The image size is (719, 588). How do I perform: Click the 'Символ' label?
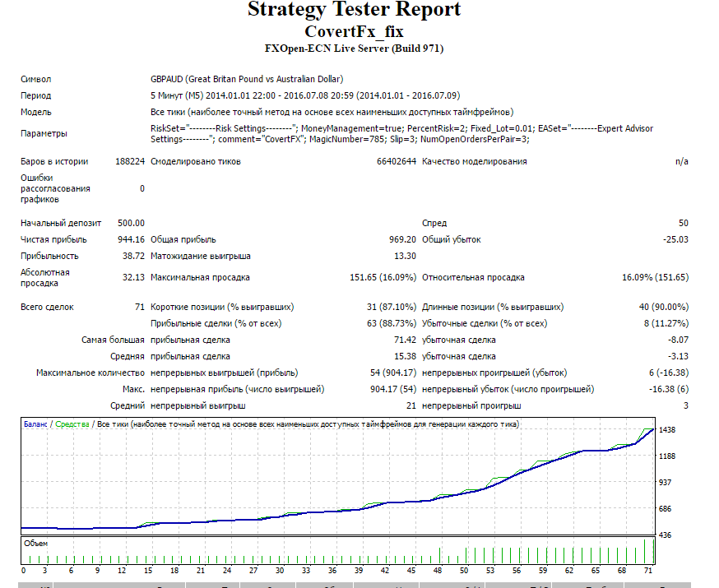tap(35, 79)
